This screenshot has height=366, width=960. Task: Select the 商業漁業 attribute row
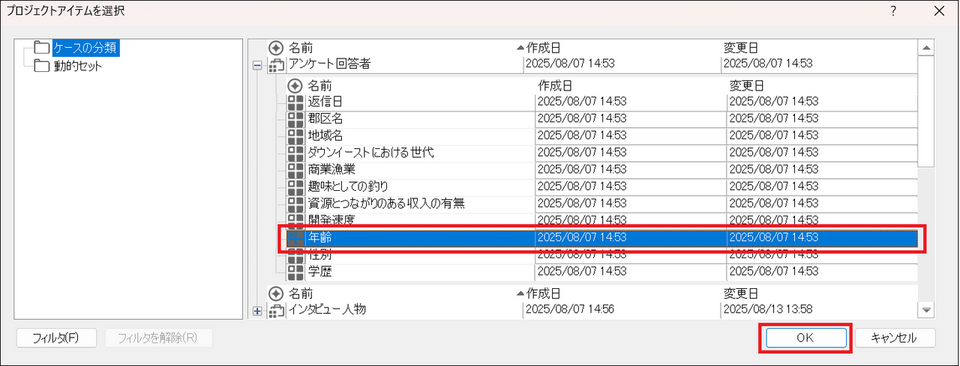click(602, 170)
